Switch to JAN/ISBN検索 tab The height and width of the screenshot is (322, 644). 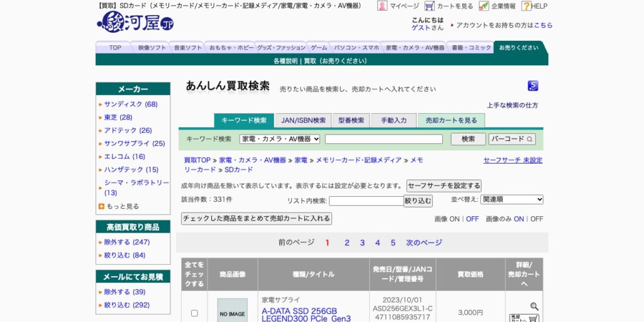pos(304,120)
